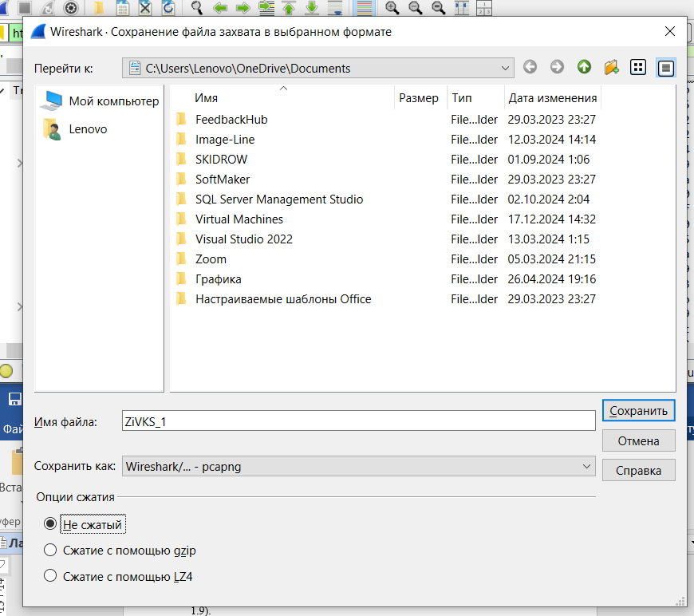Viewport: 694px width, 616px height.
Task: Sort by 'Дата изменения' column header
Action: click(x=553, y=98)
